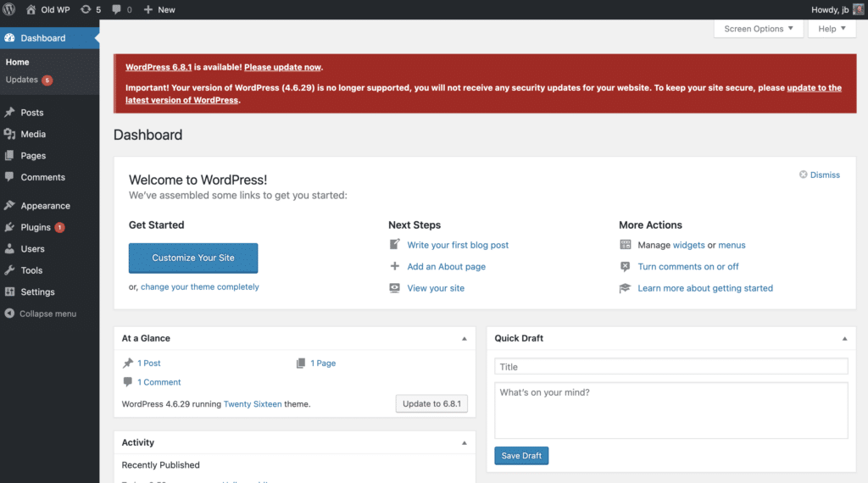The height and width of the screenshot is (483, 868).
Task: Follow the change your theme completely link
Action: pyautogui.click(x=200, y=286)
